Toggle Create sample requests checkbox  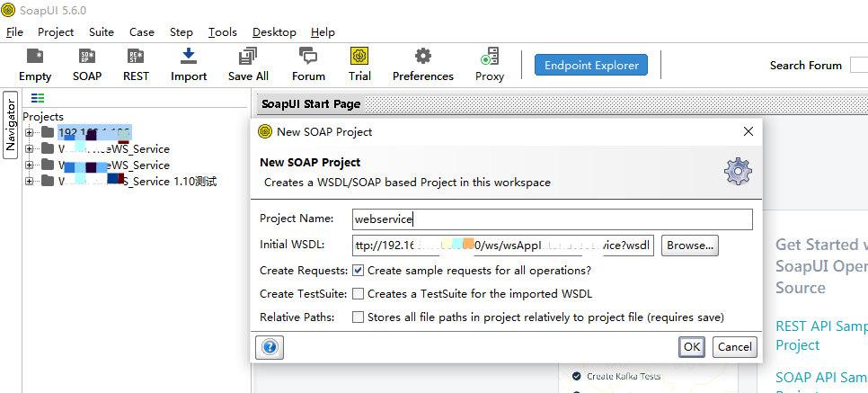(359, 271)
